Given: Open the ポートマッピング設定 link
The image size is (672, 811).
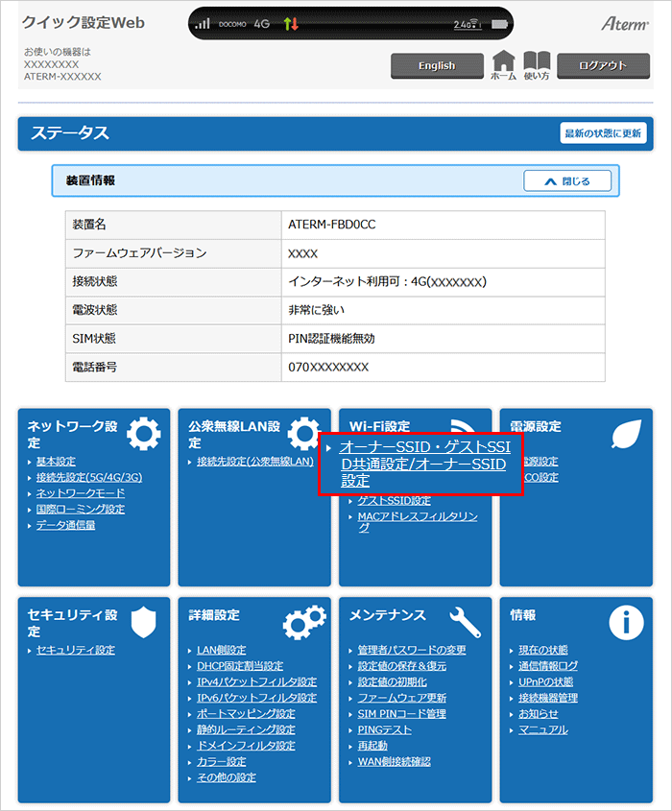Looking at the screenshot, I should pos(246,713).
